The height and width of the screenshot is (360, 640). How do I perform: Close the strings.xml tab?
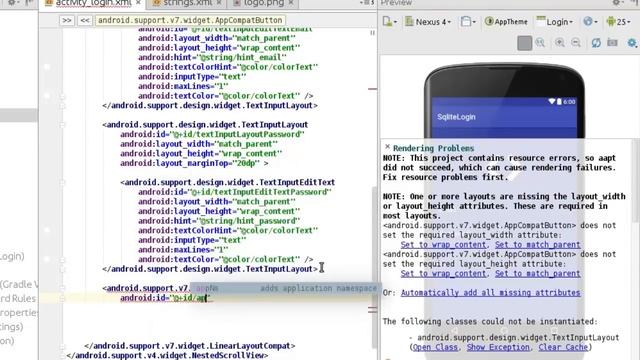(219, 3)
